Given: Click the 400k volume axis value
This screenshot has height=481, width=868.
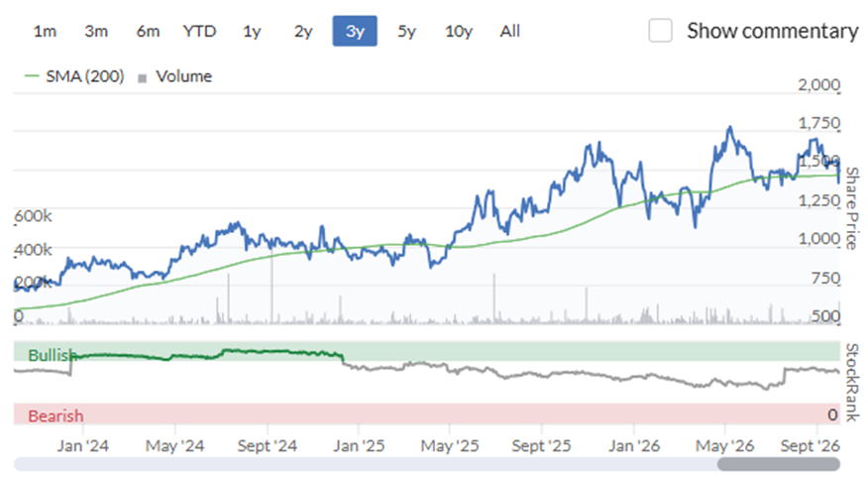Looking at the screenshot, I should pyautogui.click(x=34, y=250).
